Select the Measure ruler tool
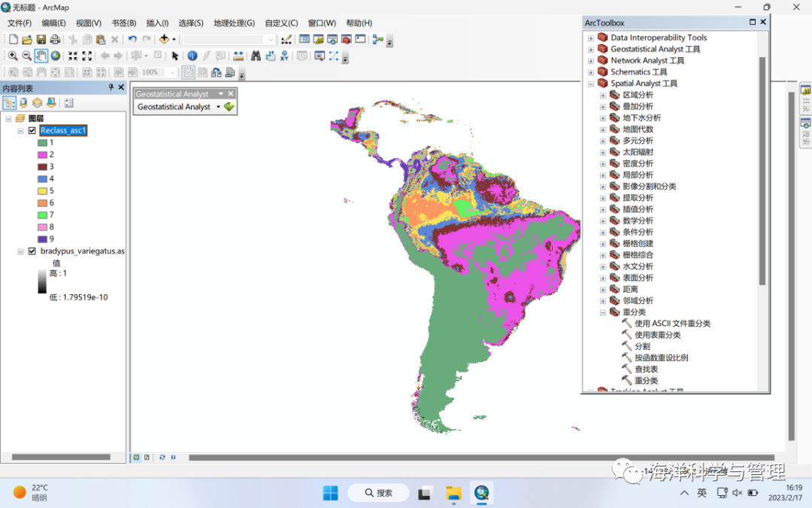Image resolution: width=812 pixels, height=508 pixels. point(238,56)
